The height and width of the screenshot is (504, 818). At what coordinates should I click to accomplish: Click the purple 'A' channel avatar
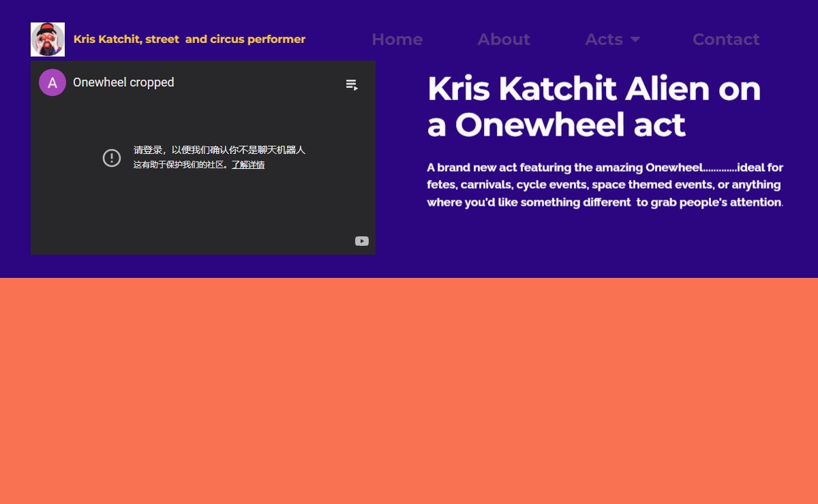tap(52, 82)
